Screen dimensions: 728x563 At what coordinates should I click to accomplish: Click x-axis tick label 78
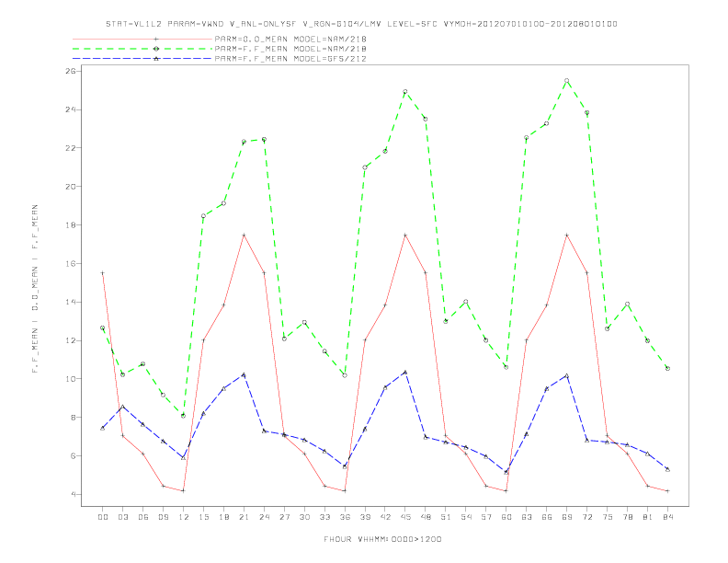[x=627, y=517]
